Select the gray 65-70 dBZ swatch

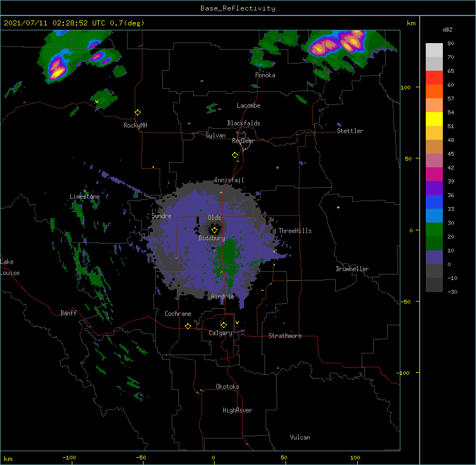(x=434, y=64)
